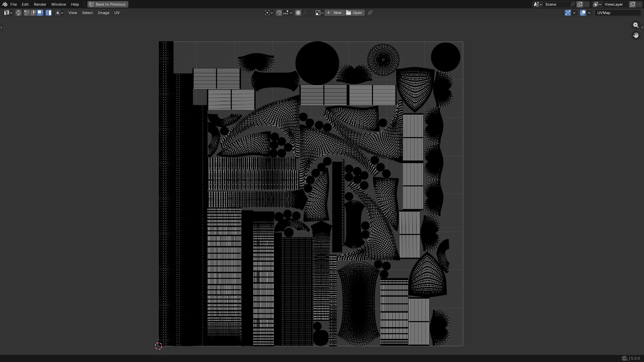644x362 pixels.
Task: Open the Image menu
Action: (104, 13)
